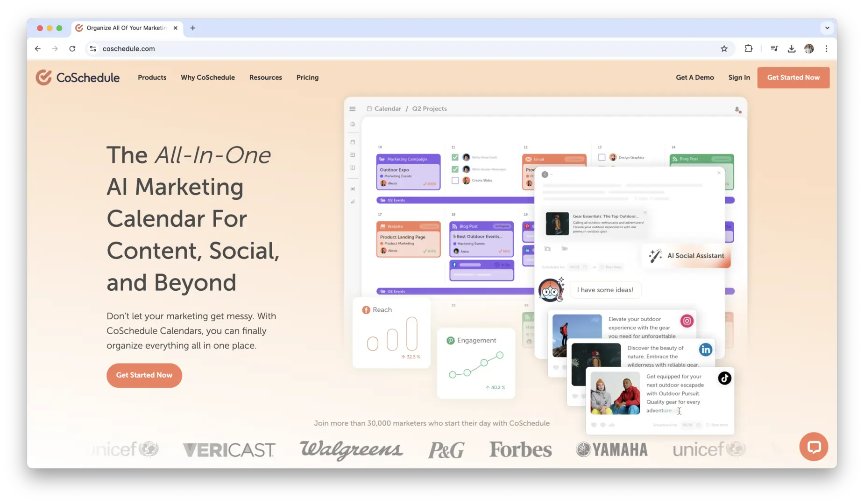Uncheck the Write Social Messages task
The height and width of the screenshot is (504, 864).
455,169
